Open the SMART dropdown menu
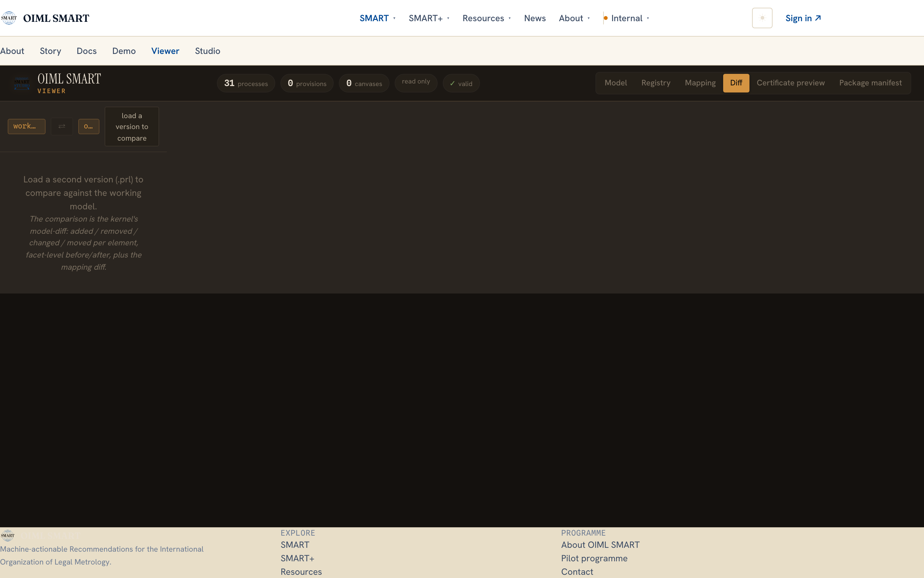The width and height of the screenshot is (924, 578). tap(378, 18)
